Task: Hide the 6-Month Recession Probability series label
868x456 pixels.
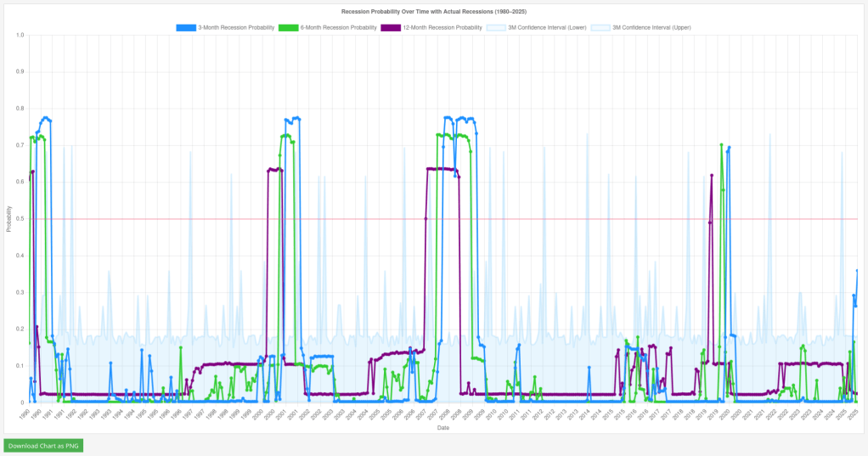Action: 338,28
